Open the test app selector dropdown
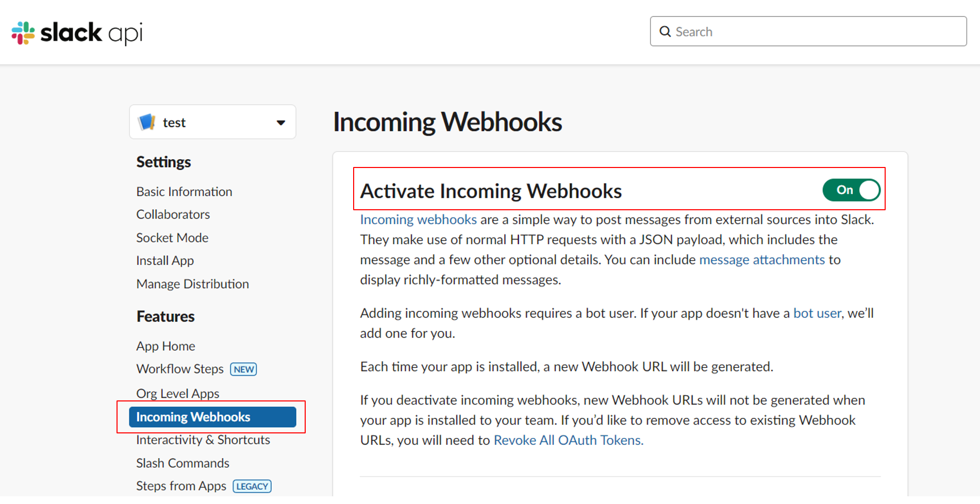 280,123
